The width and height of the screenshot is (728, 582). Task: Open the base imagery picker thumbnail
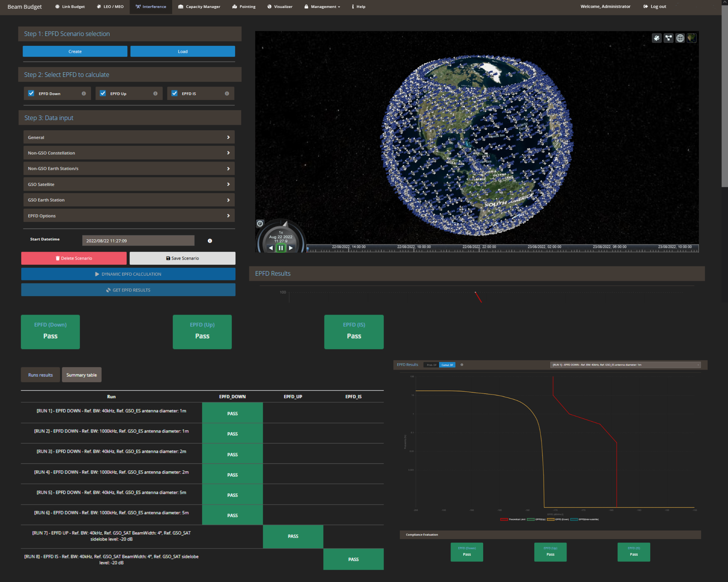(692, 38)
